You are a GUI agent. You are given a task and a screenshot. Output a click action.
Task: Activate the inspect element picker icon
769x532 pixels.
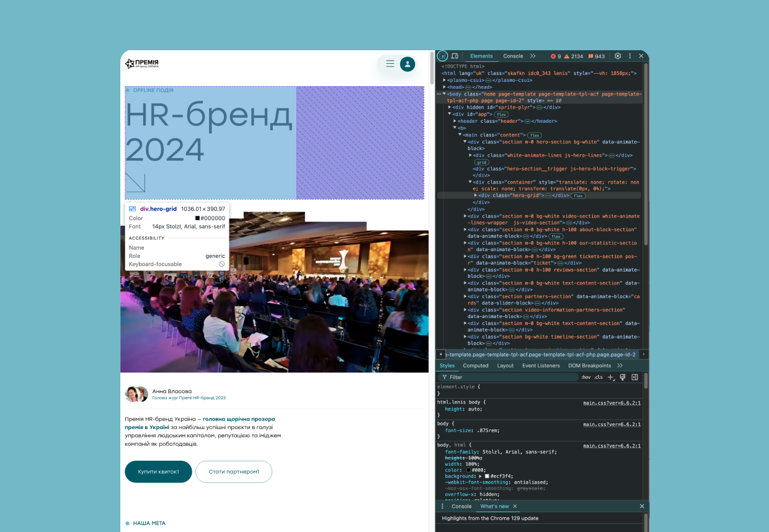coord(443,56)
